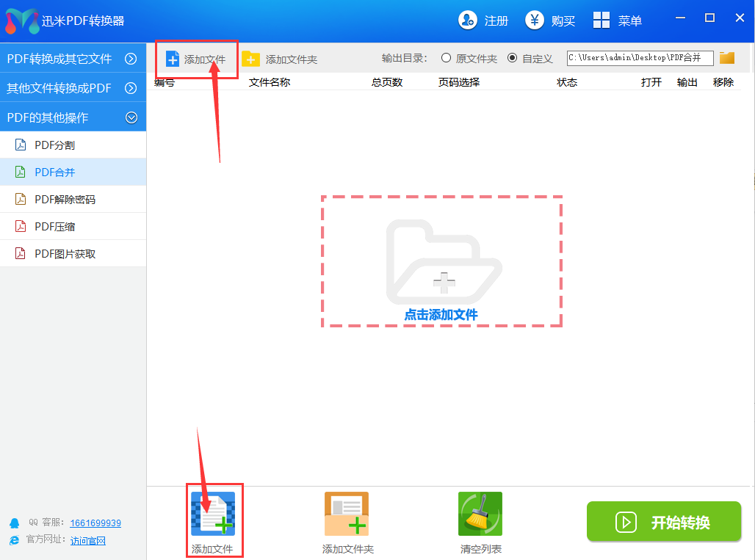The height and width of the screenshot is (560, 755).
Task: Select PDF压缩 in sidebar
Action: pyautogui.click(x=55, y=227)
